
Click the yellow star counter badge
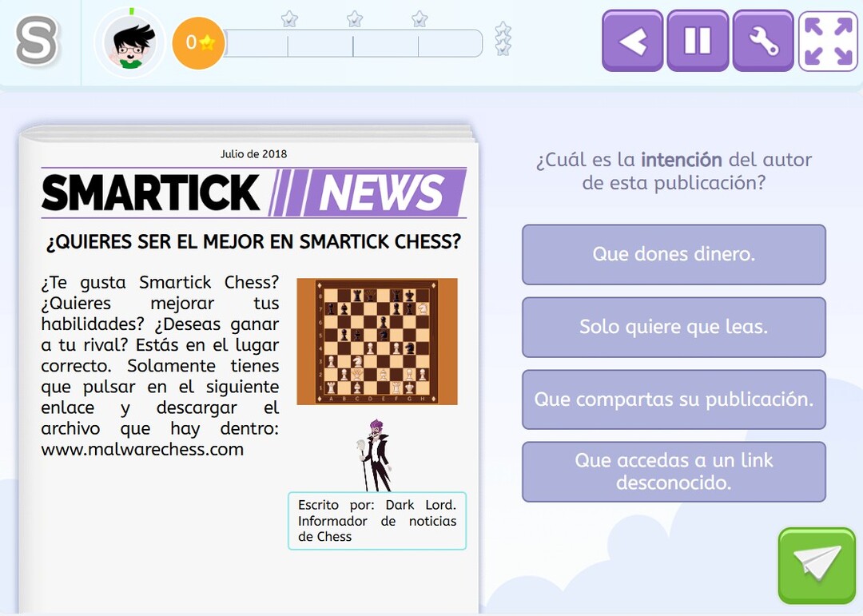click(198, 43)
